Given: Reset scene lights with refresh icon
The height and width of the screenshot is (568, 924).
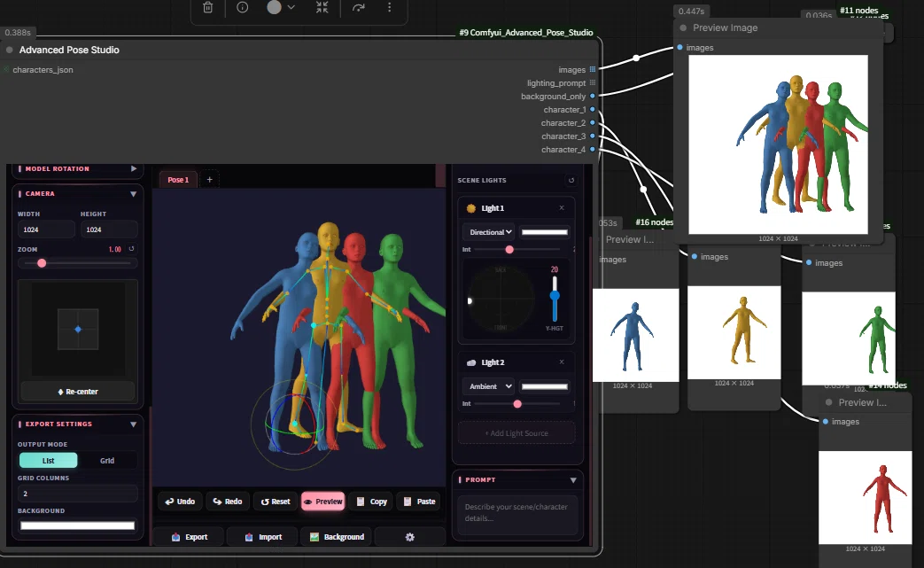Looking at the screenshot, I should 571,180.
